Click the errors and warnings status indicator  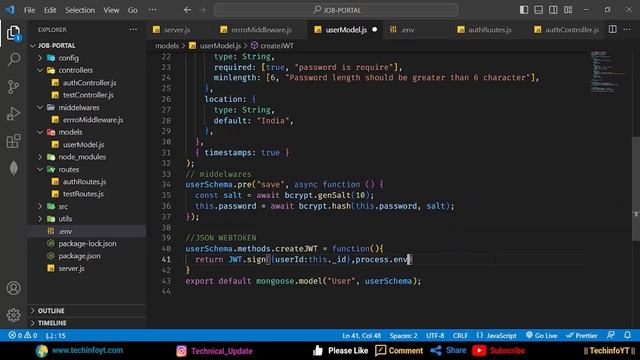pyautogui.click(x=23, y=336)
